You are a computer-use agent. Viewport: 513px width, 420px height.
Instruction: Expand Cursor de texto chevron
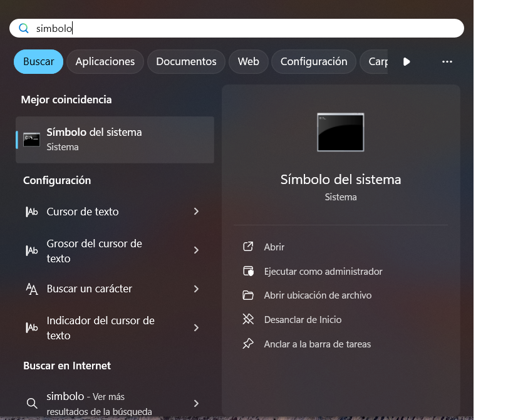coord(196,212)
